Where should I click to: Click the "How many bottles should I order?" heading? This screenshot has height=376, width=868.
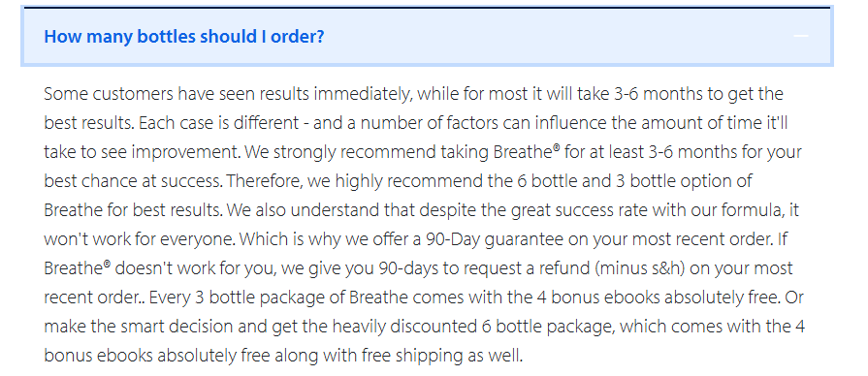coord(184,37)
